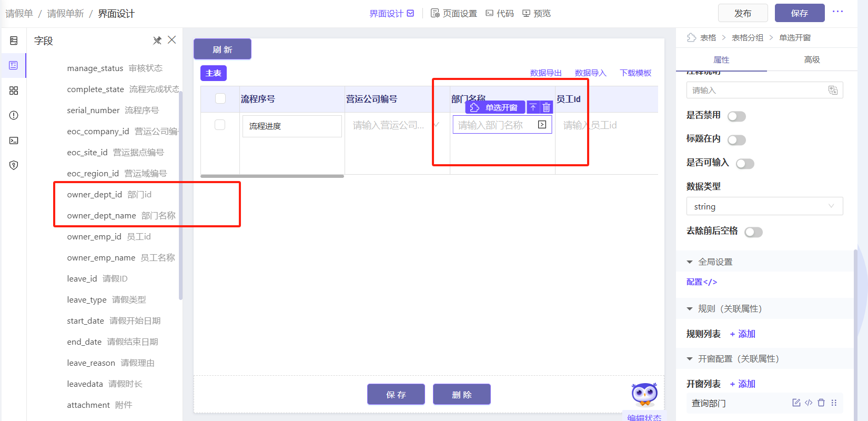The width and height of the screenshot is (868, 421).
Task: Open the components grid sidebar icon
Action: coord(14,91)
